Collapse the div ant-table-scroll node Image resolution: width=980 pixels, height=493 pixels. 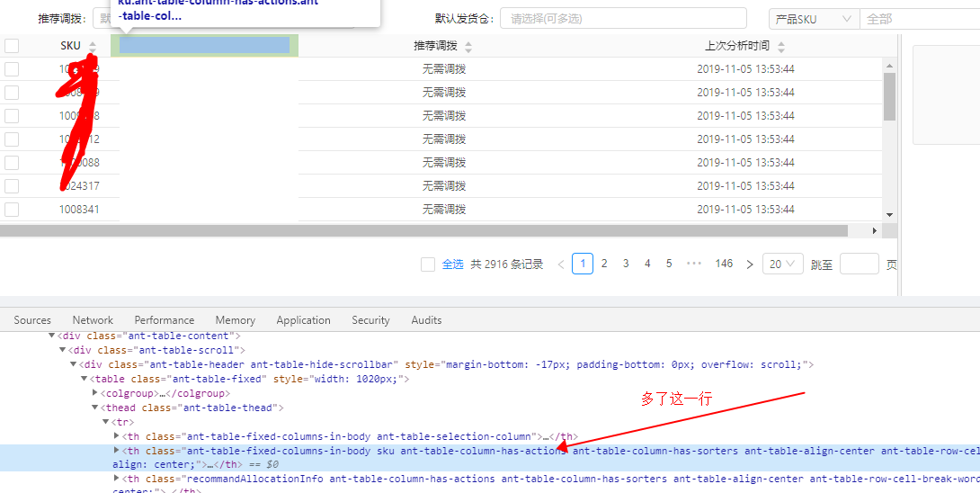click(63, 350)
